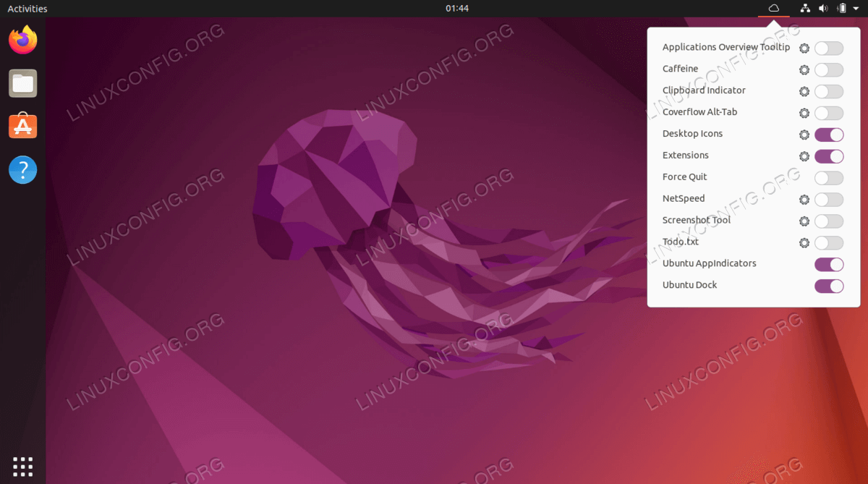Click the battery icon in top bar
Viewport: 868px width, 484px height.
842,9
